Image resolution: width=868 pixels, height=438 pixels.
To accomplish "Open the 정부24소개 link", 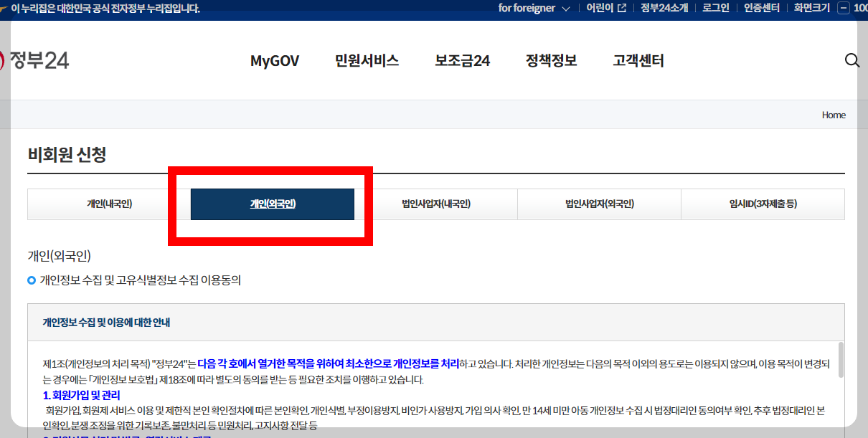I will [664, 9].
